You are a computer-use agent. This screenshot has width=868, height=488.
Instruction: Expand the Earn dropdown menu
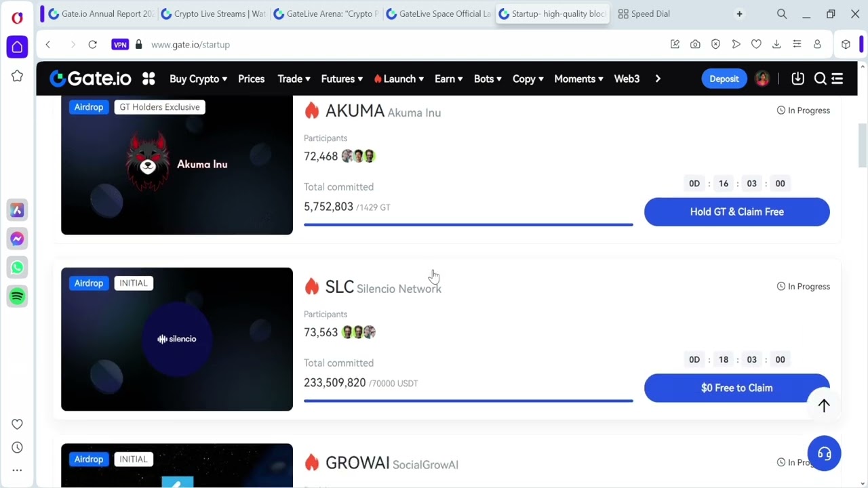448,79
